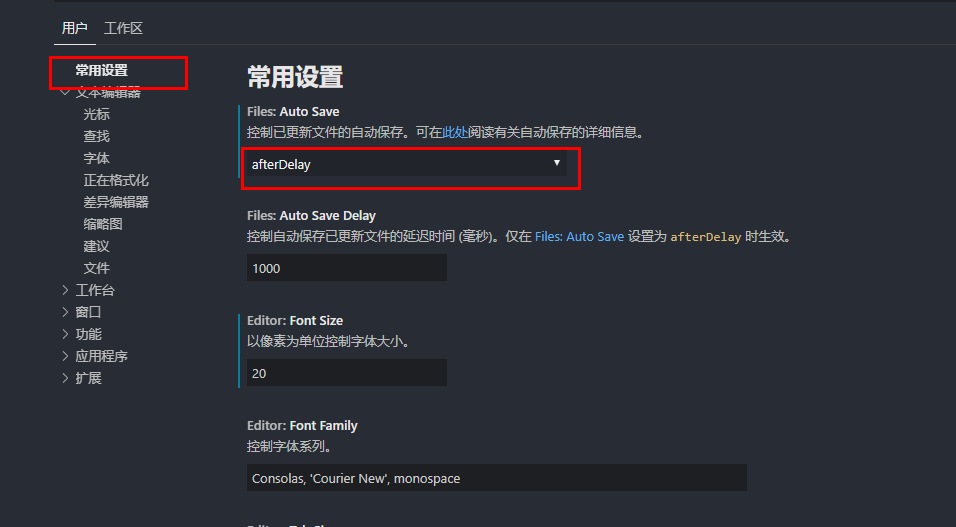Screen dimensions: 956x527
Task: Expand the 工作台 section chevron
Action: (x=65, y=290)
